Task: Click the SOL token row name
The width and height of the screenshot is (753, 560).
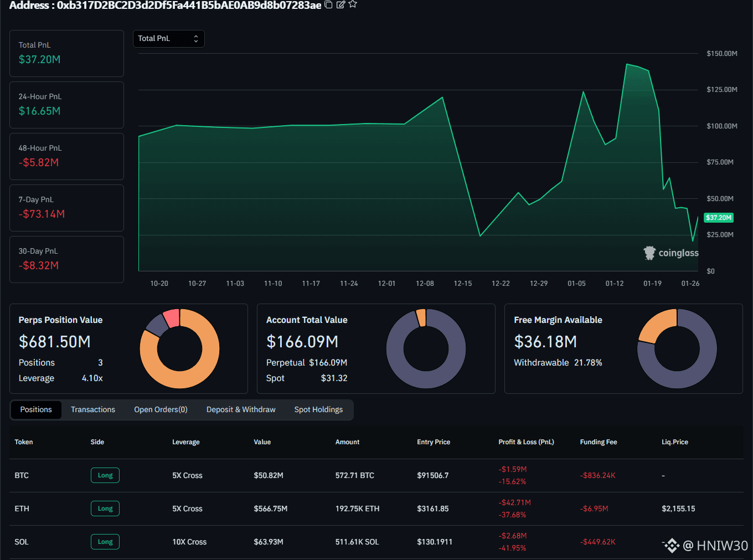Action: click(x=22, y=542)
